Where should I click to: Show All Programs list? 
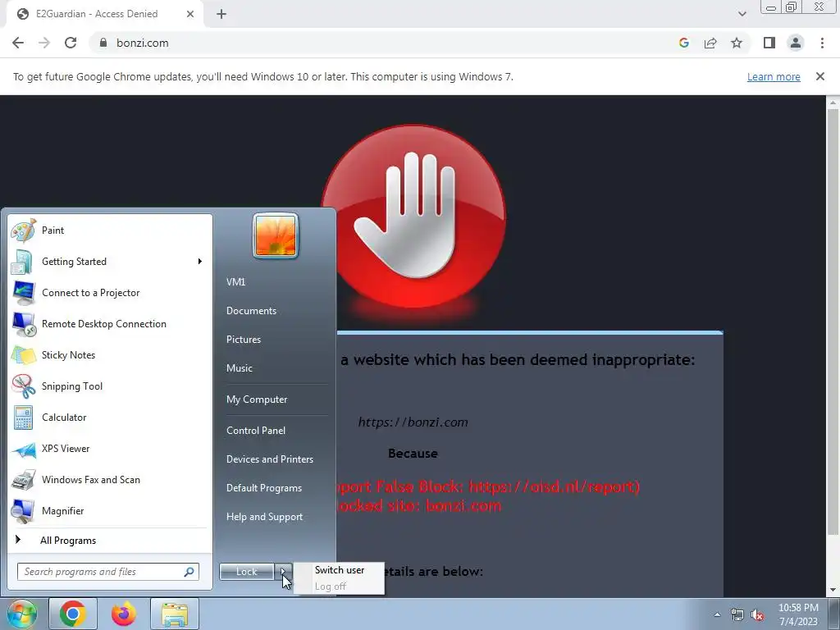point(111,541)
